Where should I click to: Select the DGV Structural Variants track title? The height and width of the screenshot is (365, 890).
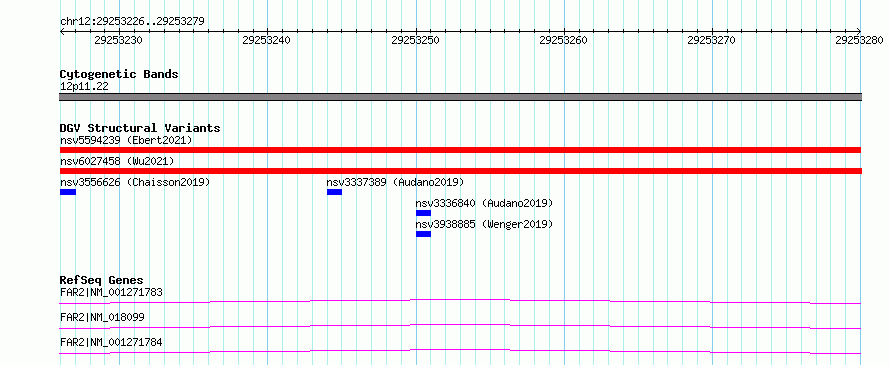point(140,128)
